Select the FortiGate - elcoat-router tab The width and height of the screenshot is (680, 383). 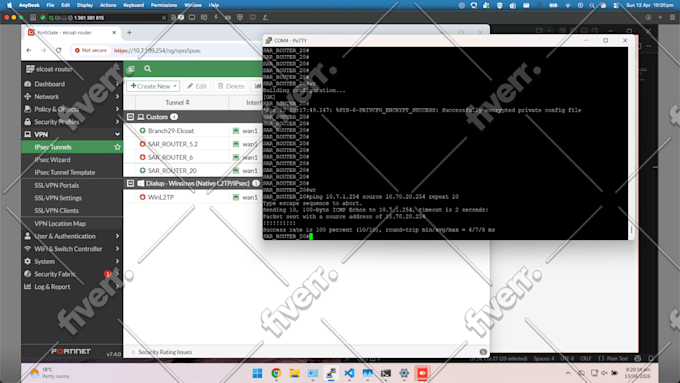pyautogui.click(x=72, y=33)
